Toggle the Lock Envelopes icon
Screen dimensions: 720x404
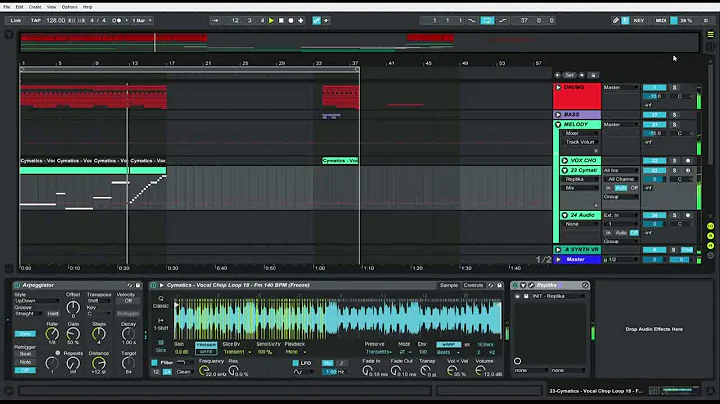pos(593,75)
